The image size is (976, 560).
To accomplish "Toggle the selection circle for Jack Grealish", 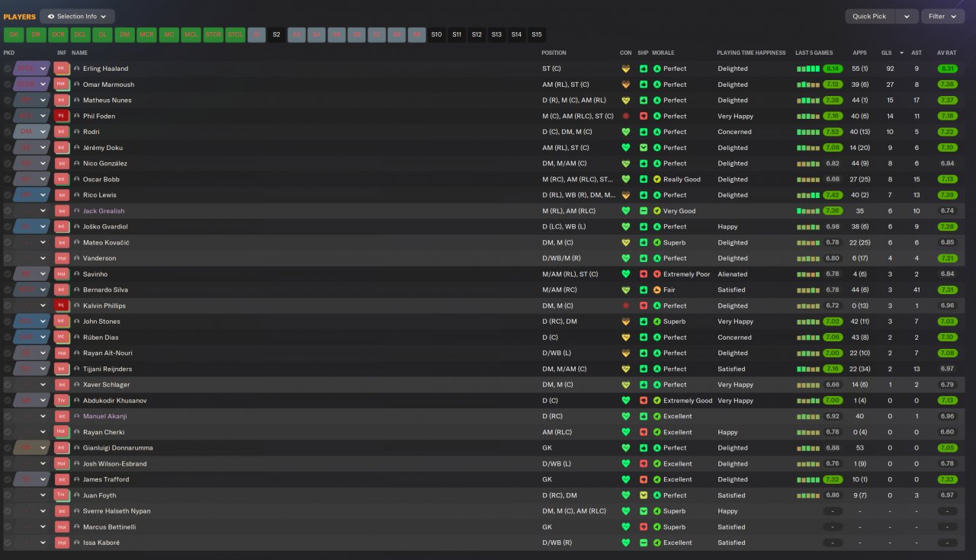I will pyautogui.click(x=8, y=211).
